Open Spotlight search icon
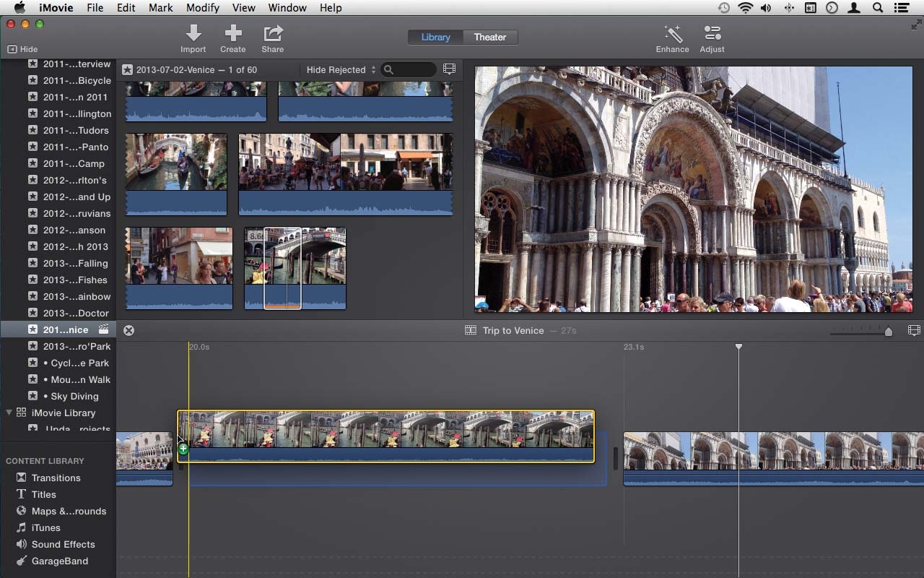The width and height of the screenshot is (924, 578). pyautogui.click(x=878, y=8)
